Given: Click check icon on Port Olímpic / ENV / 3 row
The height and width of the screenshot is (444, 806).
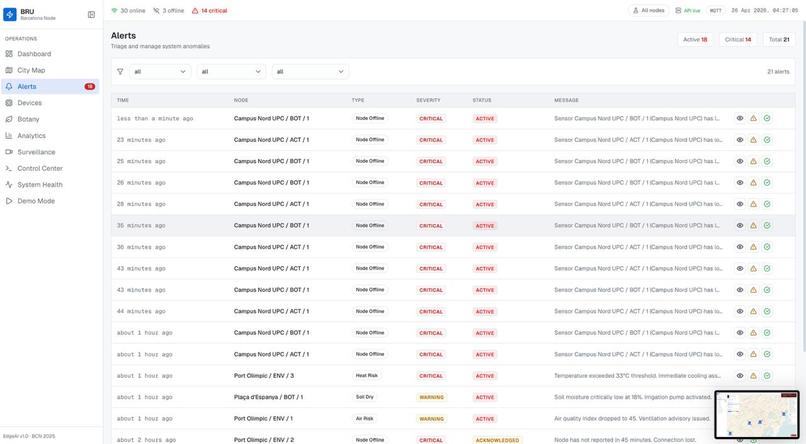Looking at the screenshot, I should click(767, 376).
